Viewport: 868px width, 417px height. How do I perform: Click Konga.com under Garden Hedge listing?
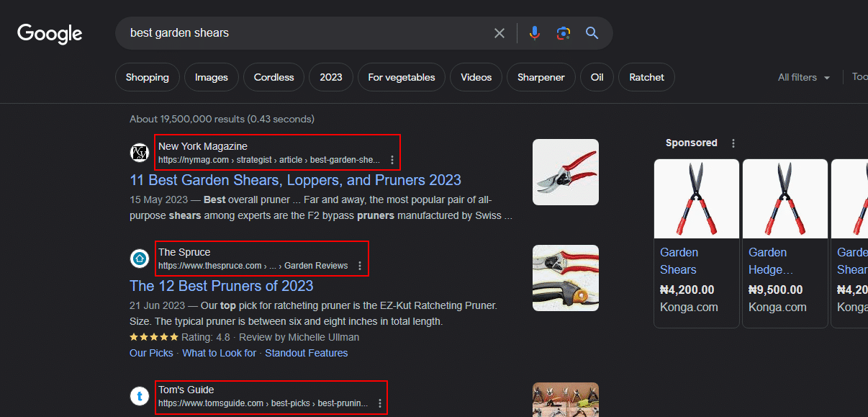(777, 307)
